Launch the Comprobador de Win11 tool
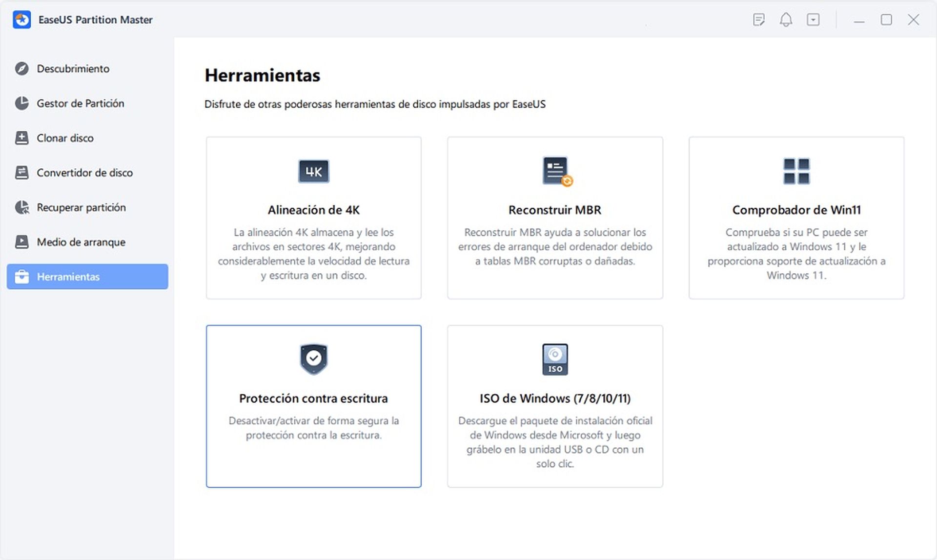Viewport: 937px width, 560px height. (796, 218)
